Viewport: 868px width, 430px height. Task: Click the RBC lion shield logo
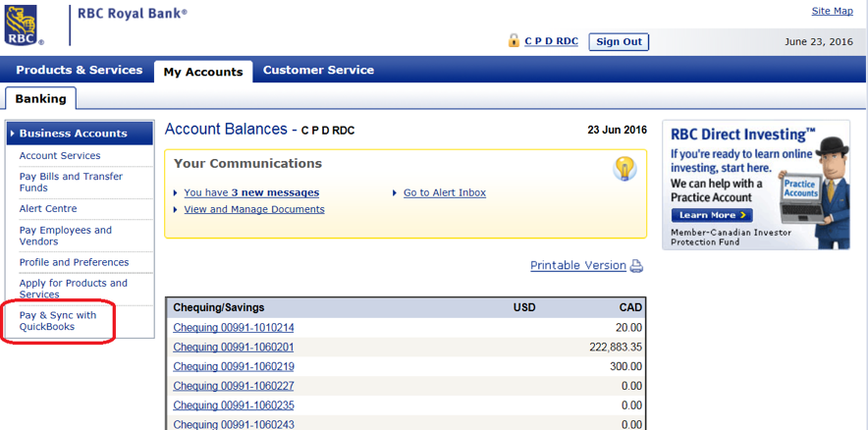coord(21,25)
